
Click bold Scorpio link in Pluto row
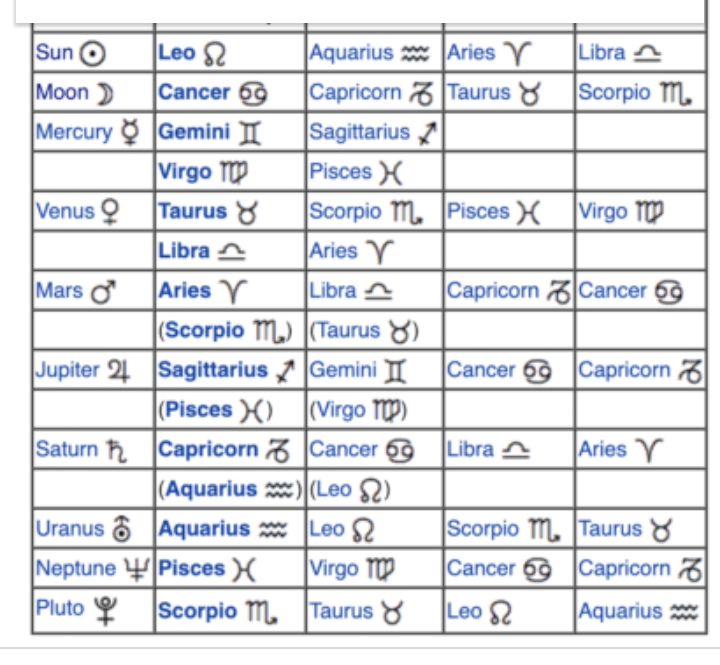point(197,611)
